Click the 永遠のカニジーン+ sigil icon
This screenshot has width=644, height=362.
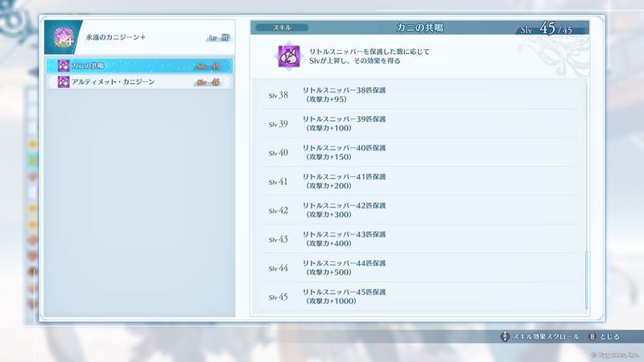click(64, 37)
